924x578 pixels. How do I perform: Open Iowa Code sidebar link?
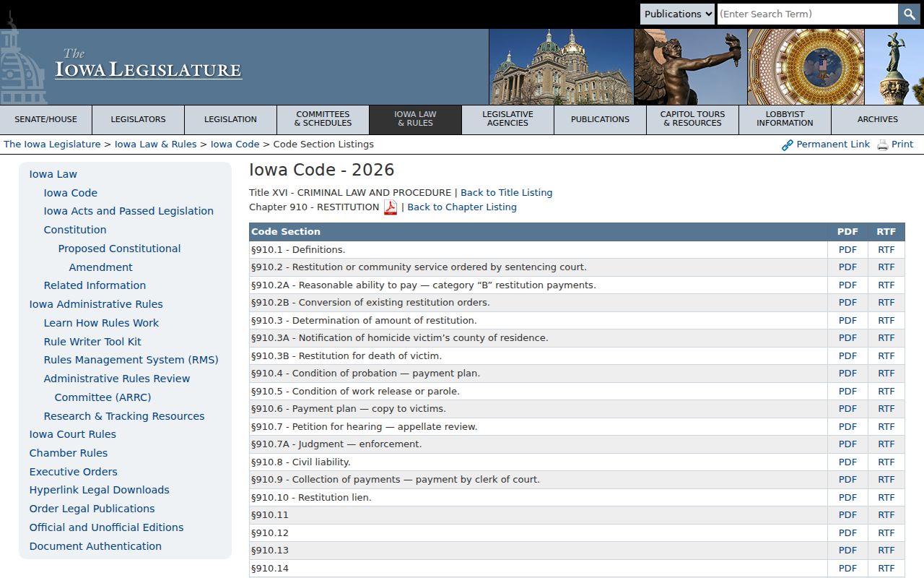(71, 193)
